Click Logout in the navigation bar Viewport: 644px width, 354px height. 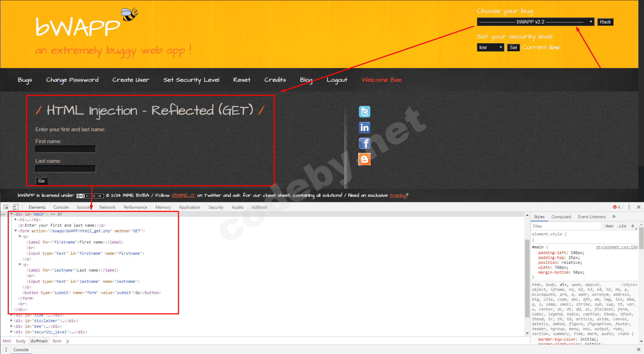point(337,80)
